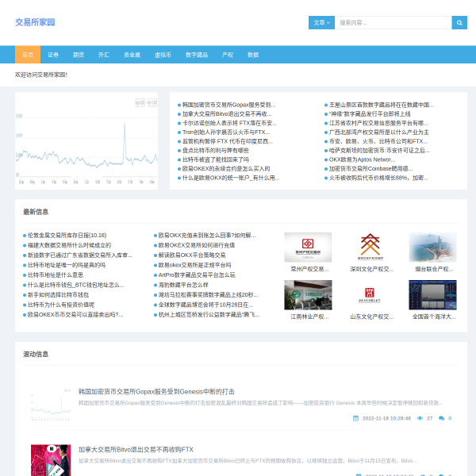Open article 比特币为什么有投资价值呢
Image resolution: width=476 pixels, height=476 pixels.
[61, 305]
